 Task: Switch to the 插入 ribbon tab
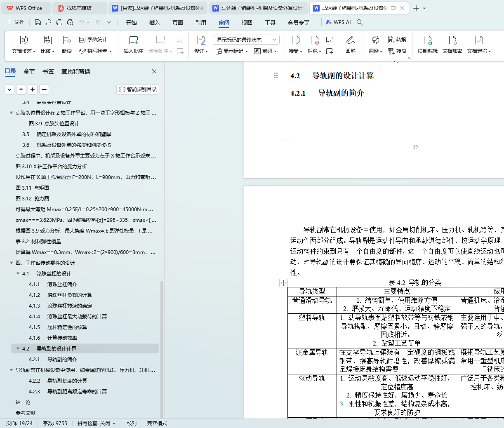pyautogui.click(x=155, y=23)
